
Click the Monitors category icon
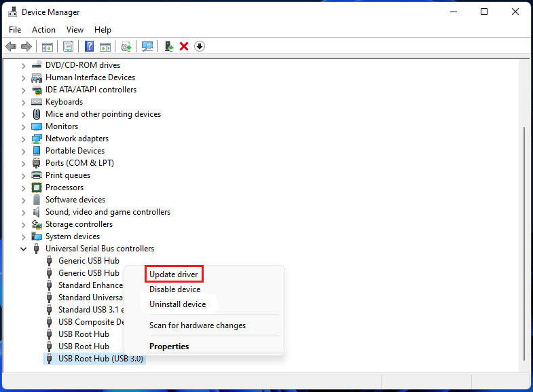[x=37, y=126]
